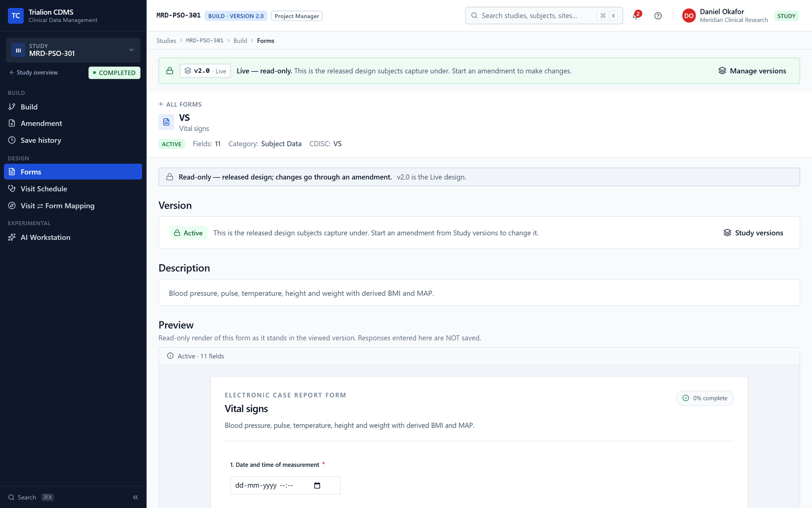Open the help question mark icon
The height and width of the screenshot is (508, 812).
point(658,16)
